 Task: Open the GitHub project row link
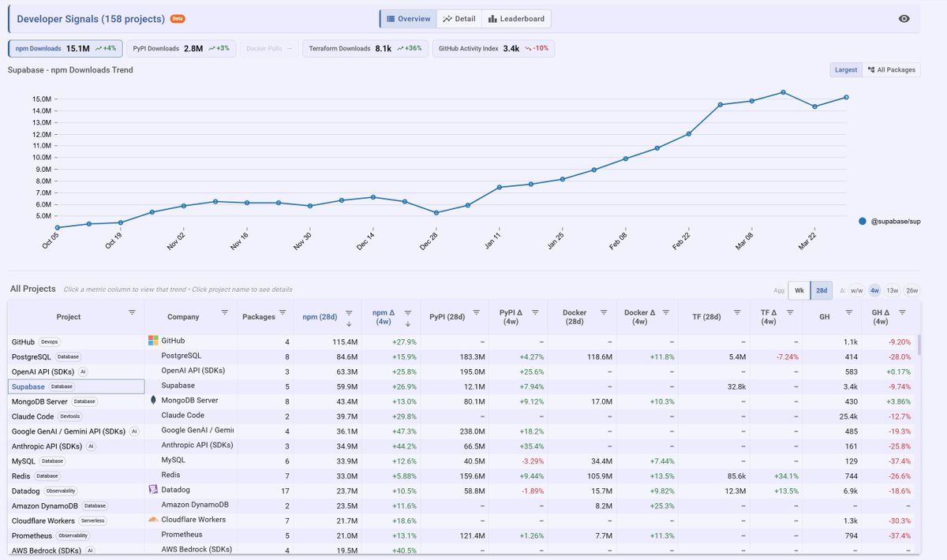(23, 342)
